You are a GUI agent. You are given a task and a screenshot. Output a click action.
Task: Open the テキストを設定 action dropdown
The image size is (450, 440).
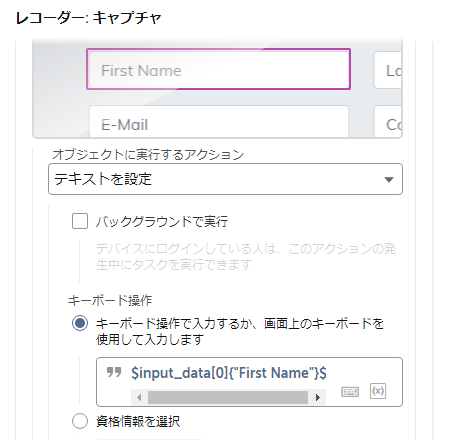[x=225, y=179]
